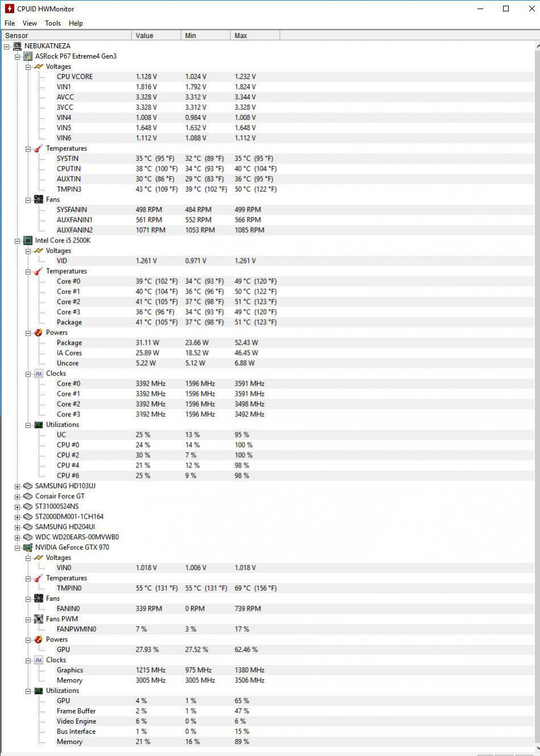Image resolution: width=540 pixels, height=756 pixels.
Task: Click the CPU Clocks icon
Action: (39, 374)
